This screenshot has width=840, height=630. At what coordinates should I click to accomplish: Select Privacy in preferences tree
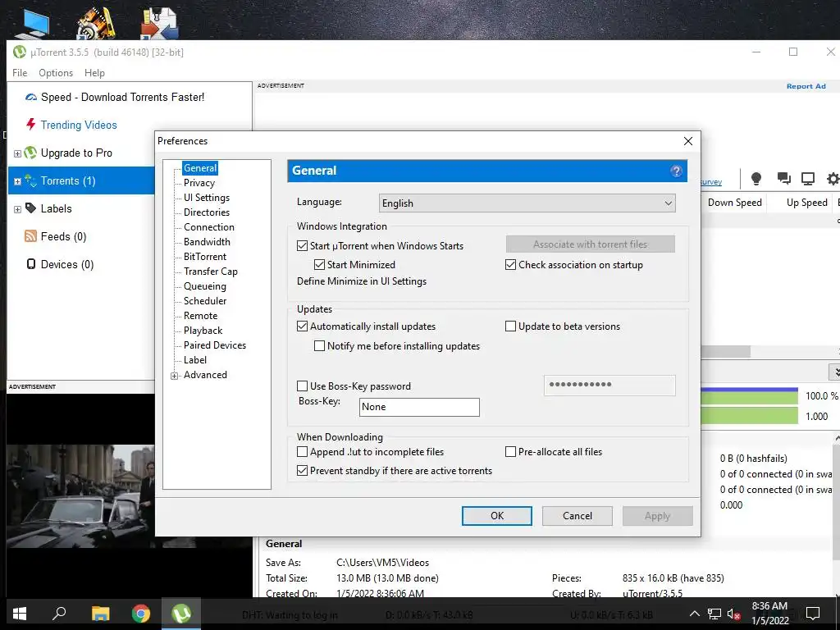(x=199, y=183)
